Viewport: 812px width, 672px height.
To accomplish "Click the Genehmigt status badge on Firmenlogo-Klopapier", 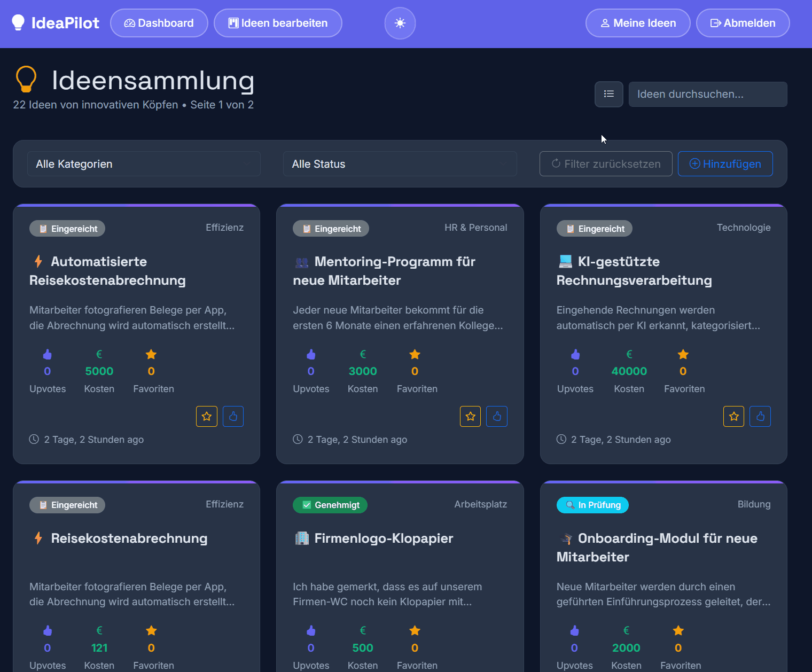I will pos(330,505).
